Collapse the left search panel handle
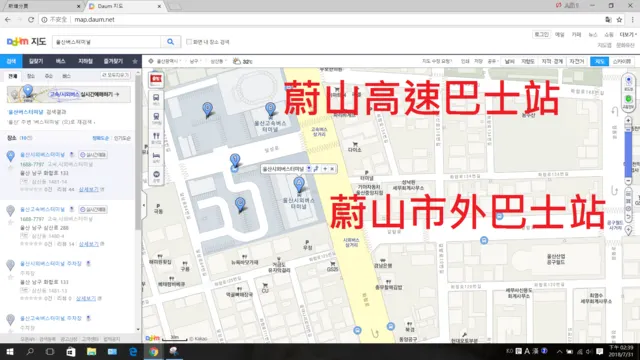The image size is (640, 360). tap(144, 205)
